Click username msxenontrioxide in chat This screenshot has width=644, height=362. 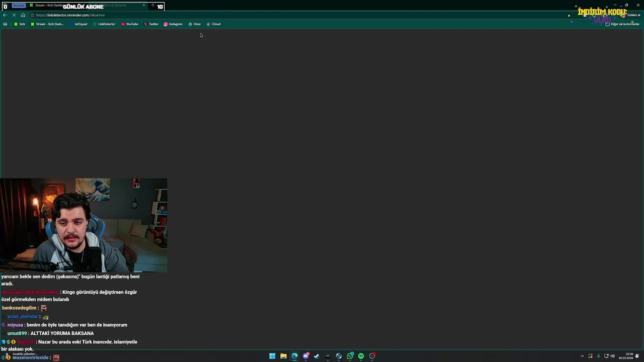[30, 357]
